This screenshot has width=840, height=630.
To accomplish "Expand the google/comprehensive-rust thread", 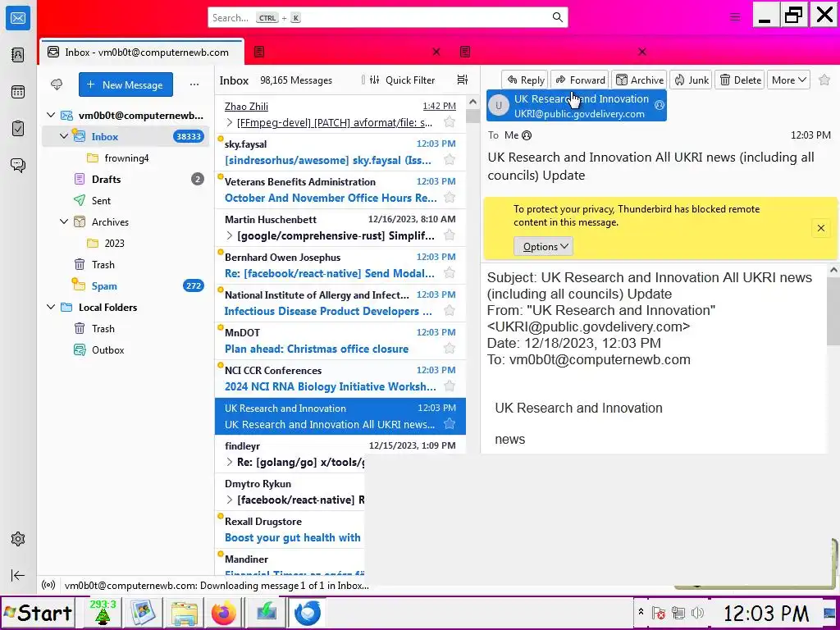I will point(230,235).
